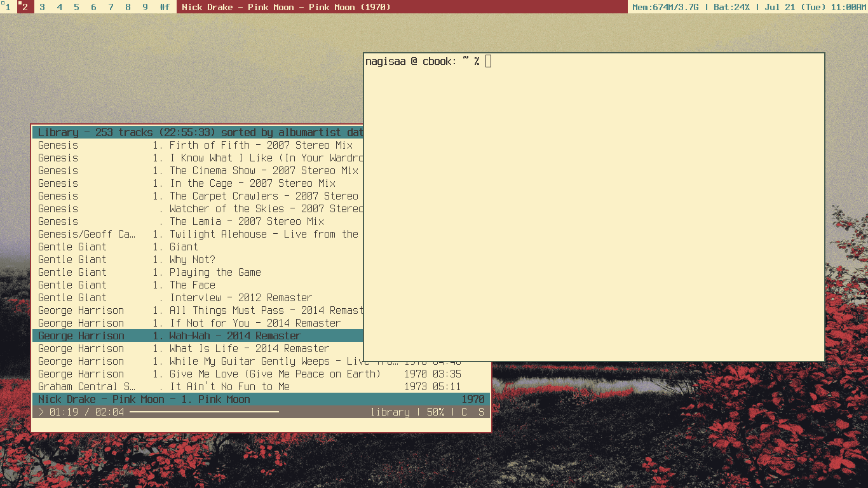Seek on the cmus playback progress bar
868x488 pixels.
point(204,412)
